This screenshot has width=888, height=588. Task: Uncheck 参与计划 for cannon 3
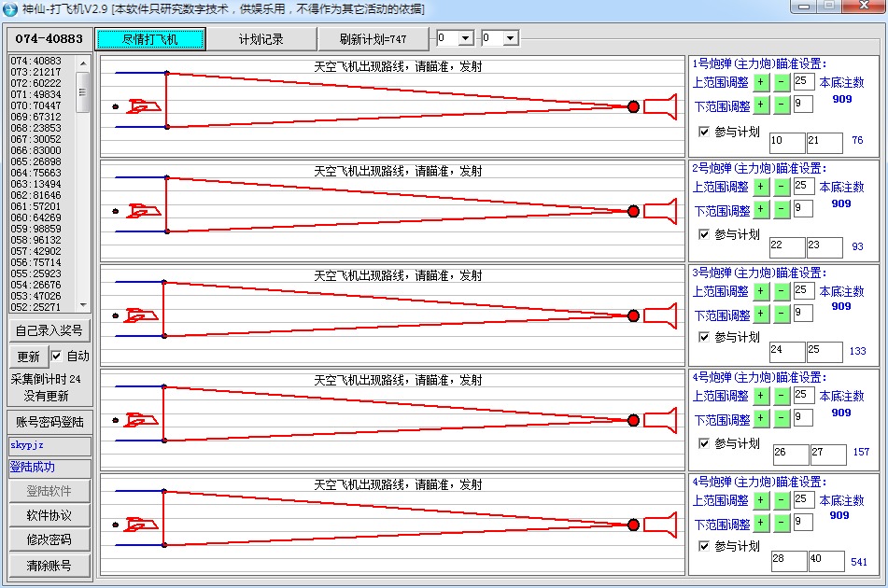tap(705, 337)
